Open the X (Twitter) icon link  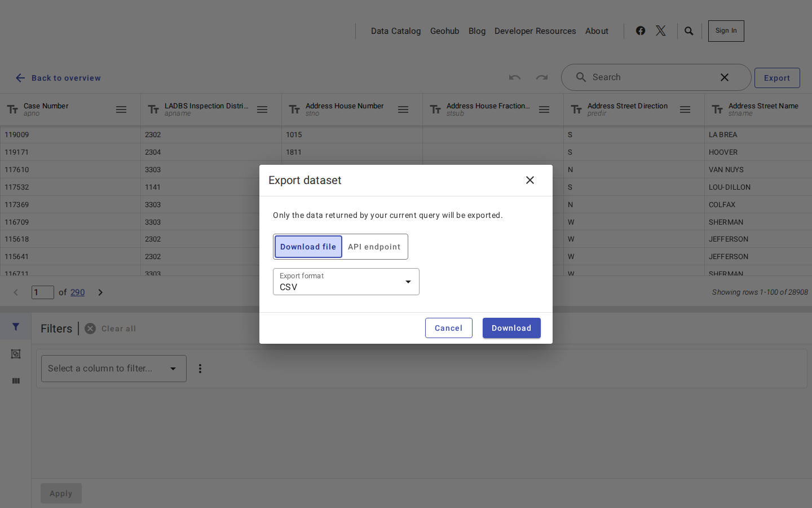pyautogui.click(x=661, y=30)
